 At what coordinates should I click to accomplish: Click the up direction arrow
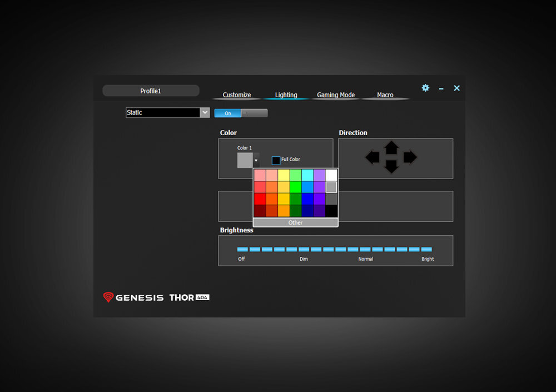[391, 147]
